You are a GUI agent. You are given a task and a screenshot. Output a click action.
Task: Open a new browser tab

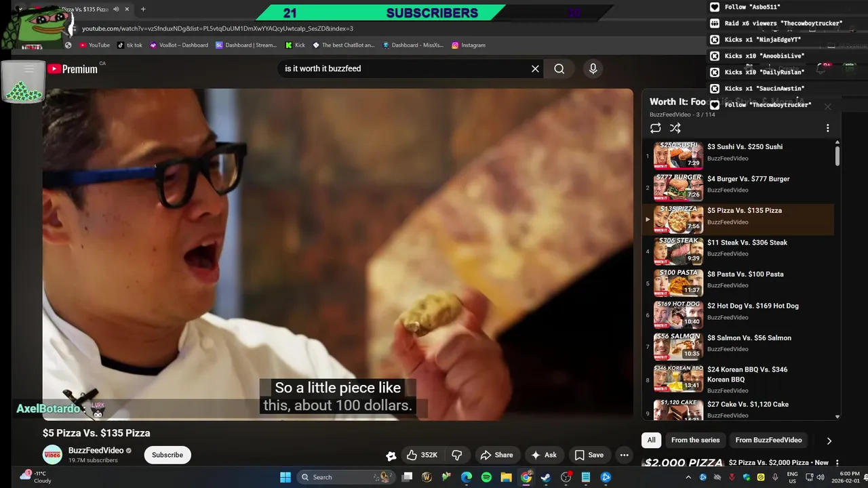point(143,9)
